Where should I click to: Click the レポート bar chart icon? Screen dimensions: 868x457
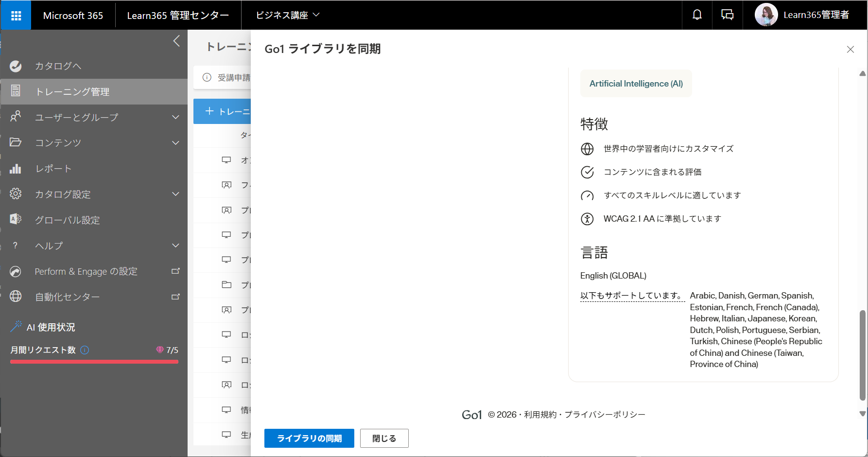click(16, 169)
